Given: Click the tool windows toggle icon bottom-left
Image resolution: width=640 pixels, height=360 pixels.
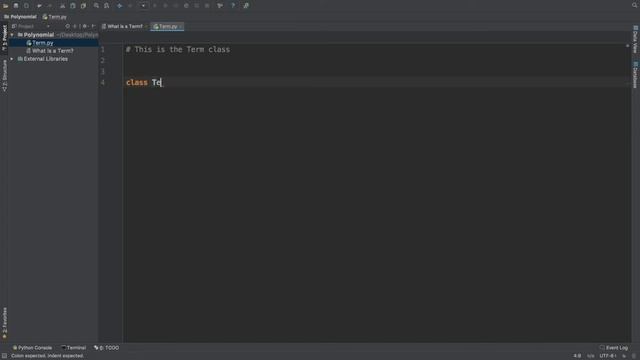Looking at the screenshot, I should click(x=4, y=356).
